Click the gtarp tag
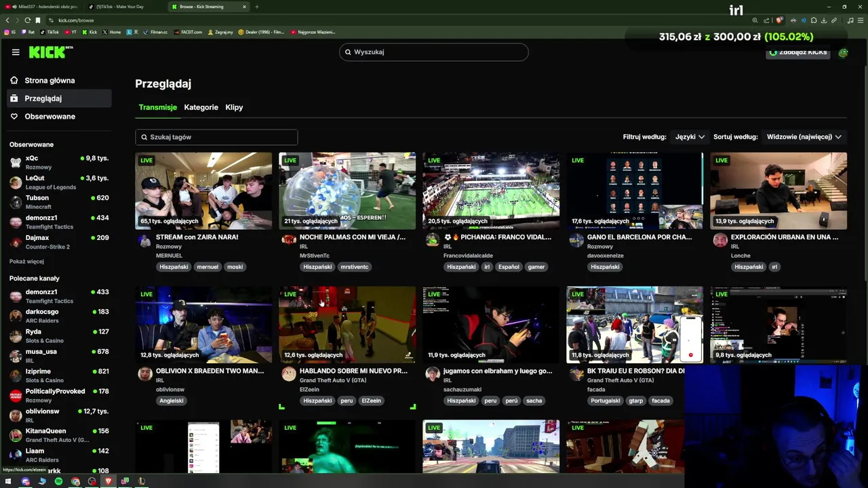This screenshot has height=488, width=868. pos(636,401)
